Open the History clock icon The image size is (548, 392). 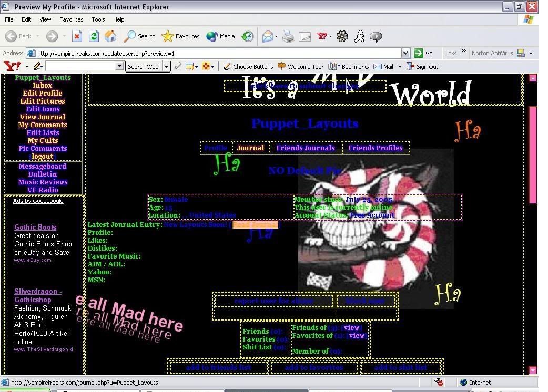pyautogui.click(x=247, y=36)
